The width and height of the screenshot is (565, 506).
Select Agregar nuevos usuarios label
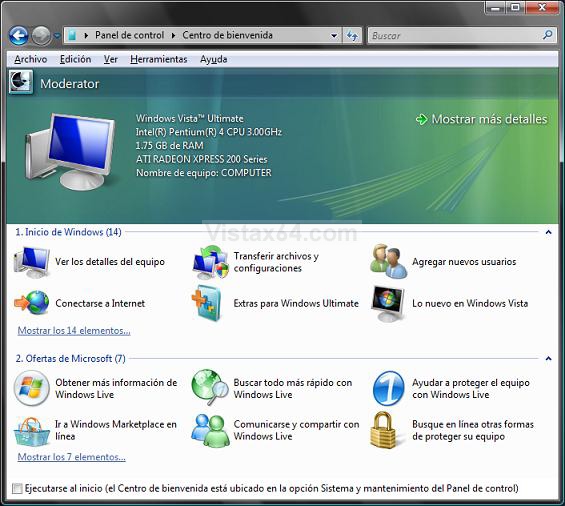464,262
